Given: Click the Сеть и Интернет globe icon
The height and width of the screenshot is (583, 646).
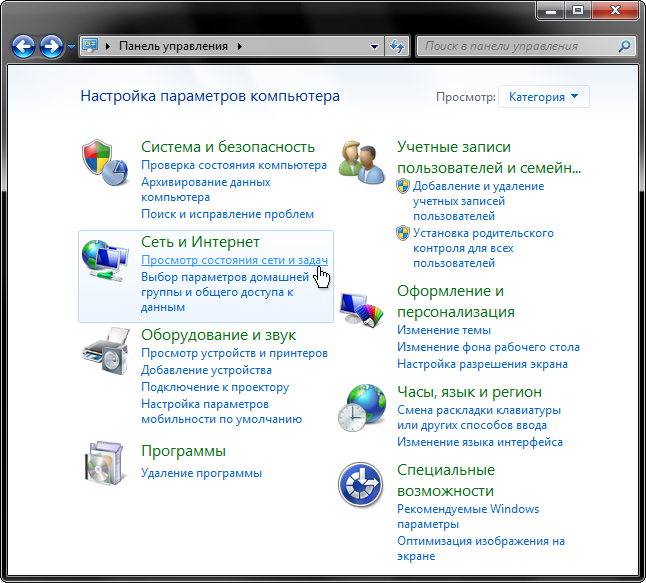Looking at the screenshot, I should (105, 261).
